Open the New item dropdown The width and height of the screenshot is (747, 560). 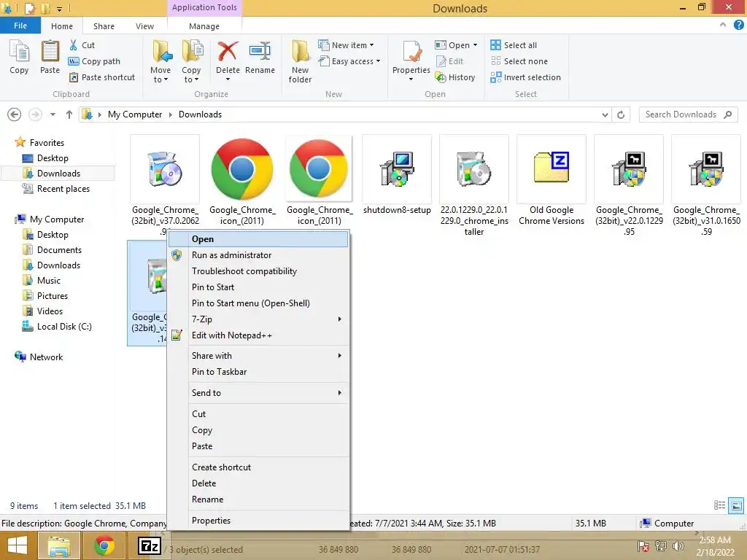tap(347, 45)
